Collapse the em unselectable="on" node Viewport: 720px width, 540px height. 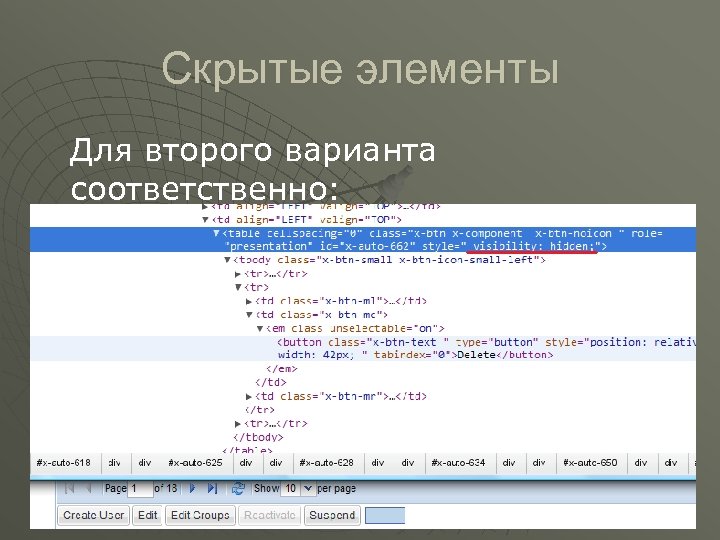pos(259,329)
